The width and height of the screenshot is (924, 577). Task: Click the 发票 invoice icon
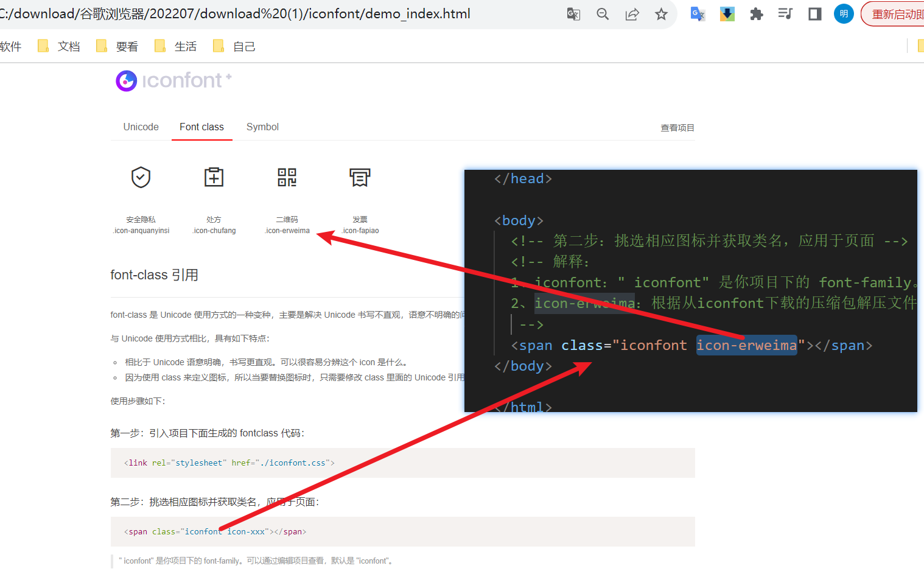tap(360, 177)
